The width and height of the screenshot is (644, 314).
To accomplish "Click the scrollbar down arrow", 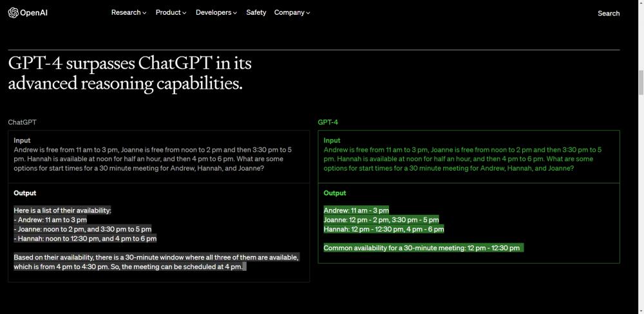I will pyautogui.click(x=640, y=310).
